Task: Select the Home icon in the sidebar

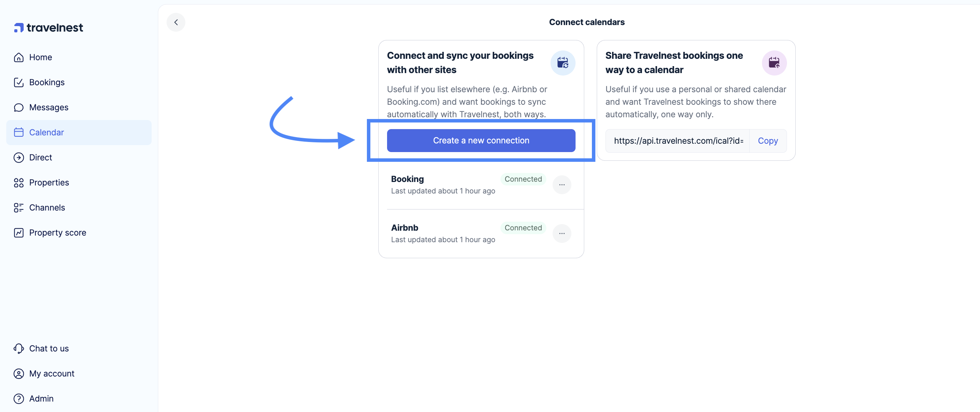Action: click(x=19, y=57)
